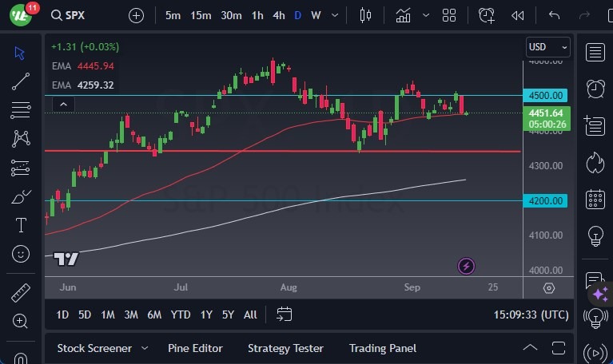613x364 pixels.
Task: Select the daily D timeframe
Action: [297, 15]
